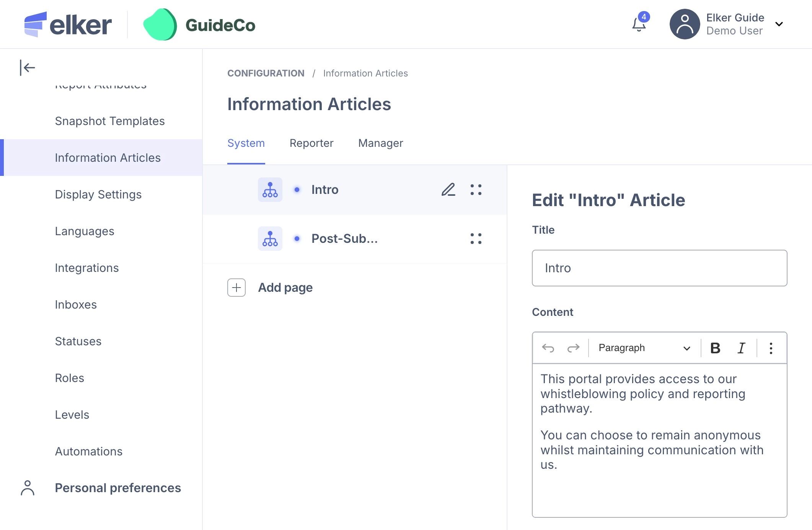Click the Title input field
The width and height of the screenshot is (812, 530).
click(659, 268)
